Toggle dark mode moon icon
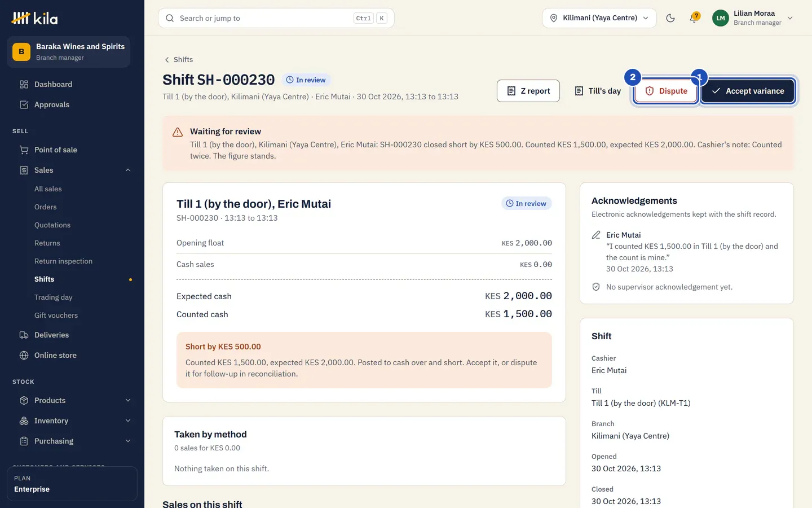The image size is (812, 508). [670, 18]
